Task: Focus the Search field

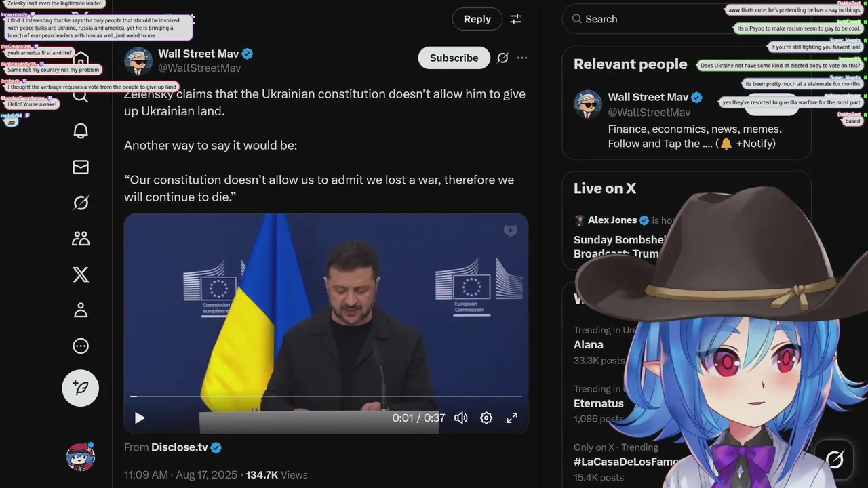Action: tap(687, 19)
